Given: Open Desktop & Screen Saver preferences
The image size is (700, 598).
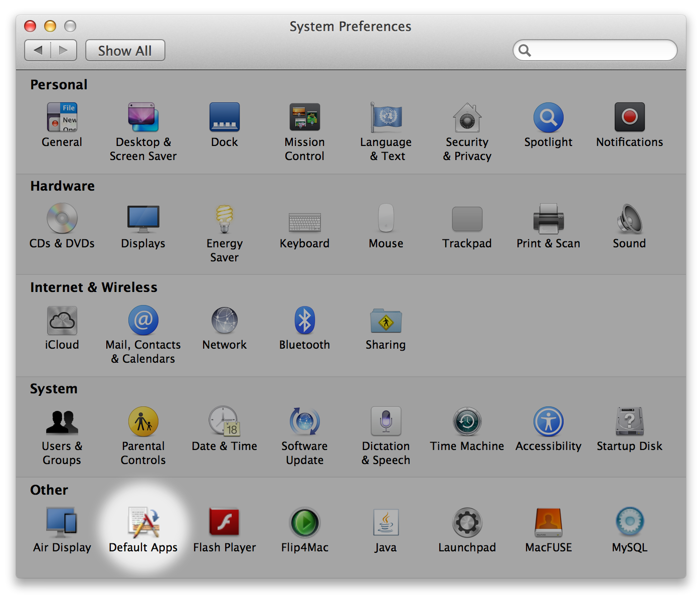Looking at the screenshot, I should coord(143,118).
